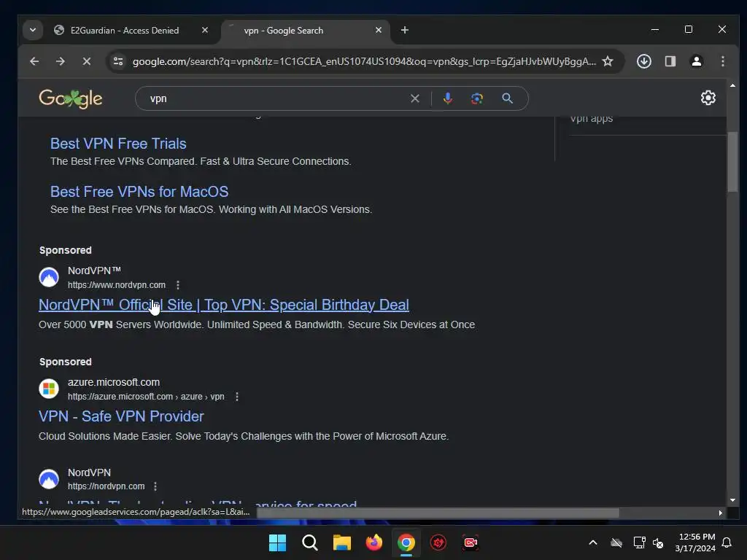Go back to the previous page

click(x=34, y=61)
